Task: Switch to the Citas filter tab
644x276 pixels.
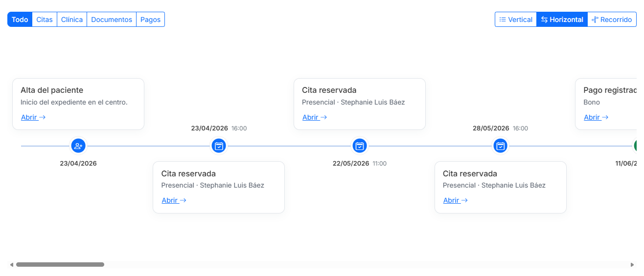Action: (x=45, y=20)
